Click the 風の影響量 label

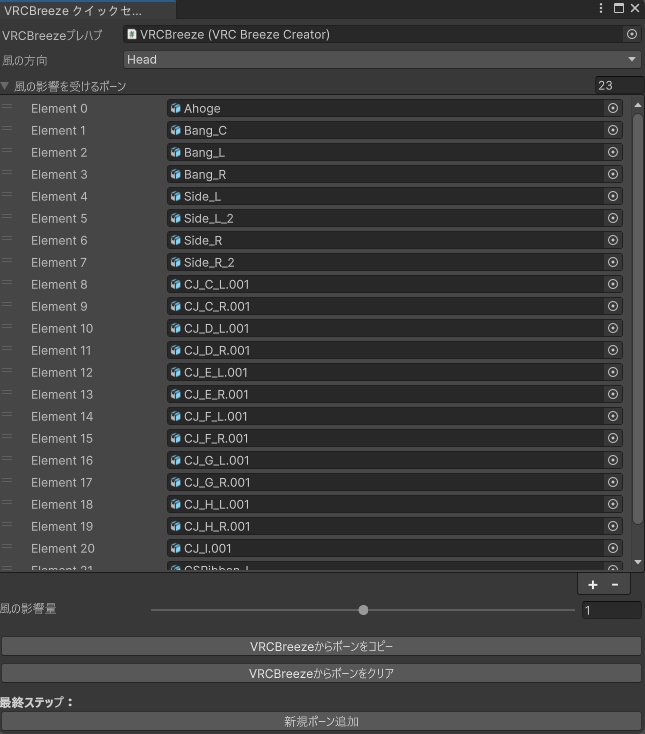[x=28, y=609]
